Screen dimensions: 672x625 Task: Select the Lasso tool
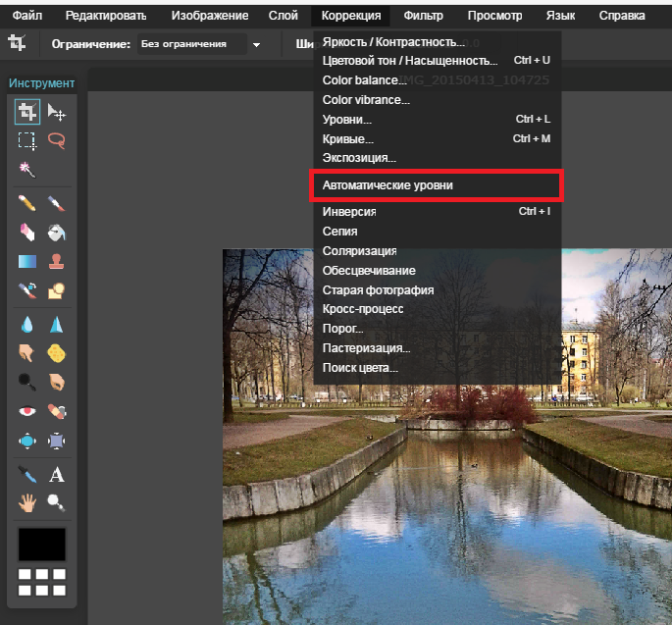(57, 141)
